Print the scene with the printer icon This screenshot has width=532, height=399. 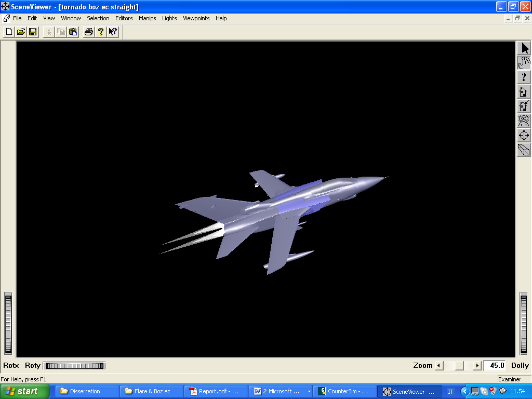pos(89,32)
